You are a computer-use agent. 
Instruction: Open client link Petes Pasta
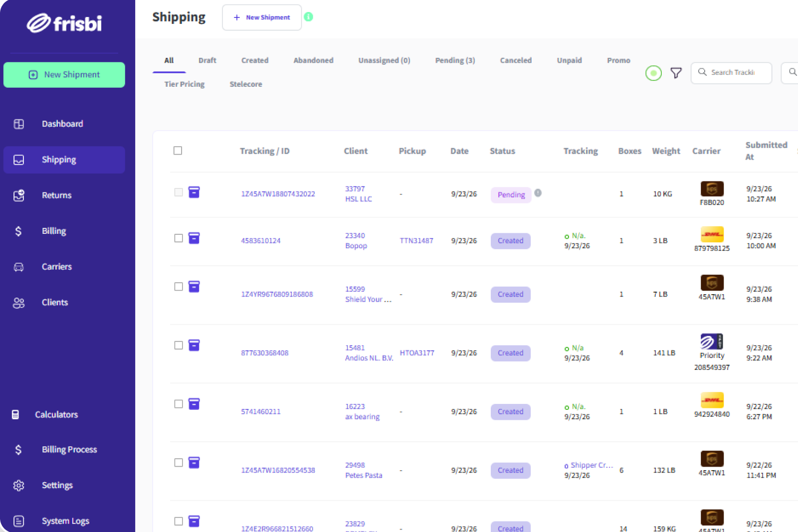point(364,476)
